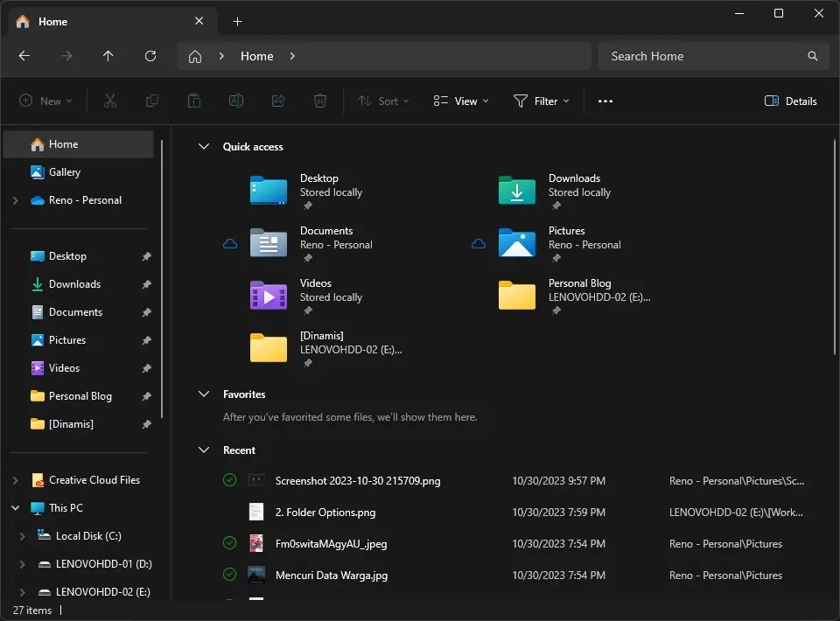Collapse the Quick access section
Screen dimensions: 840x621
click(204, 146)
